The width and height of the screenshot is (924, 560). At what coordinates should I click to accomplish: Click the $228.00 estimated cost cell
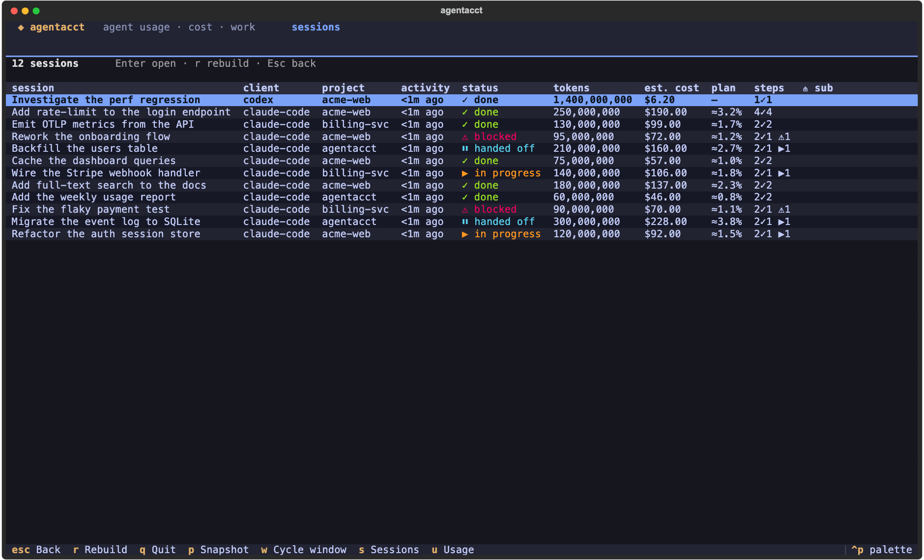tap(665, 222)
